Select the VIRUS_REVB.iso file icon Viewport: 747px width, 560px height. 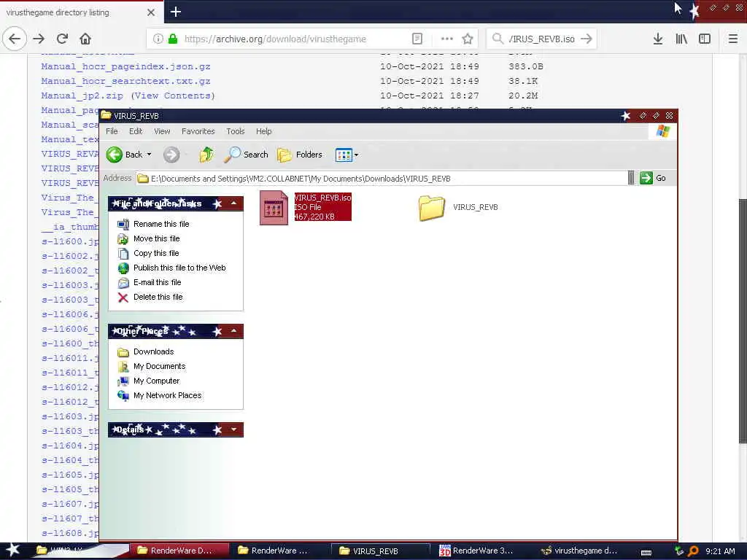(x=274, y=208)
